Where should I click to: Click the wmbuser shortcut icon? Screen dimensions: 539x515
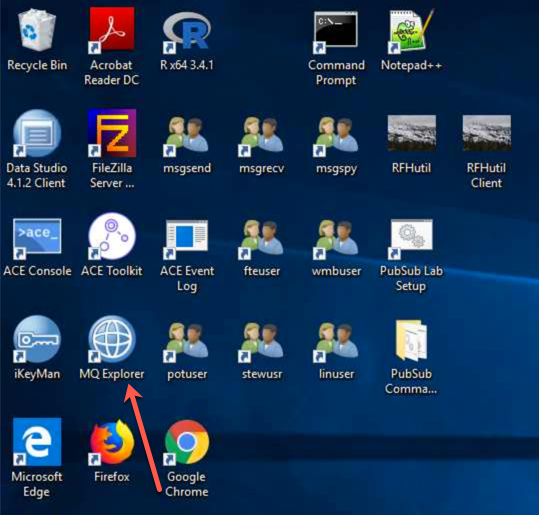tap(336, 239)
